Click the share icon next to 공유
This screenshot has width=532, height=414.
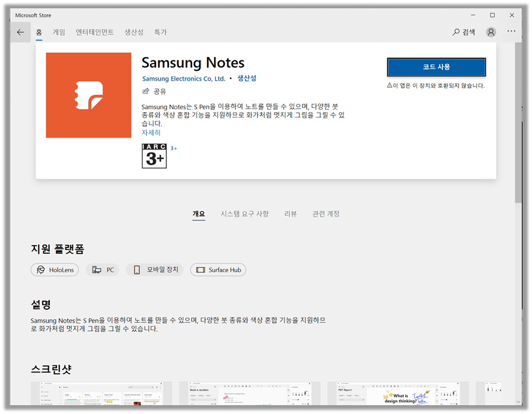(145, 91)
